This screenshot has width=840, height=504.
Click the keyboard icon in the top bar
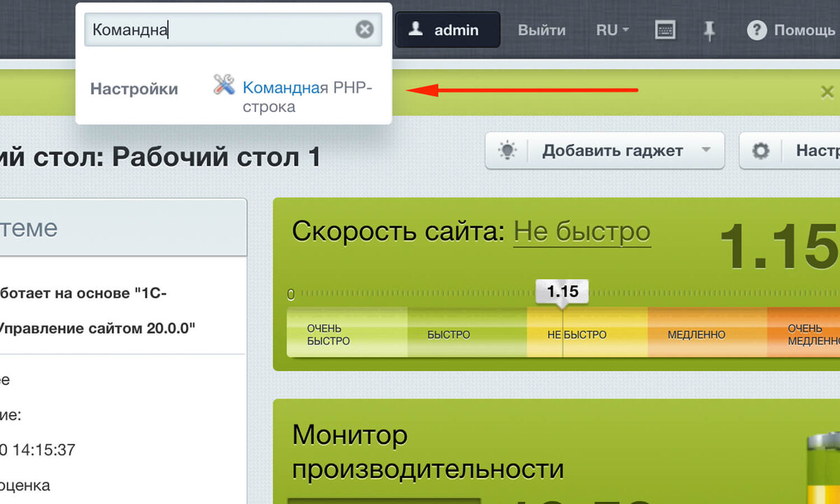coord(664,29)
